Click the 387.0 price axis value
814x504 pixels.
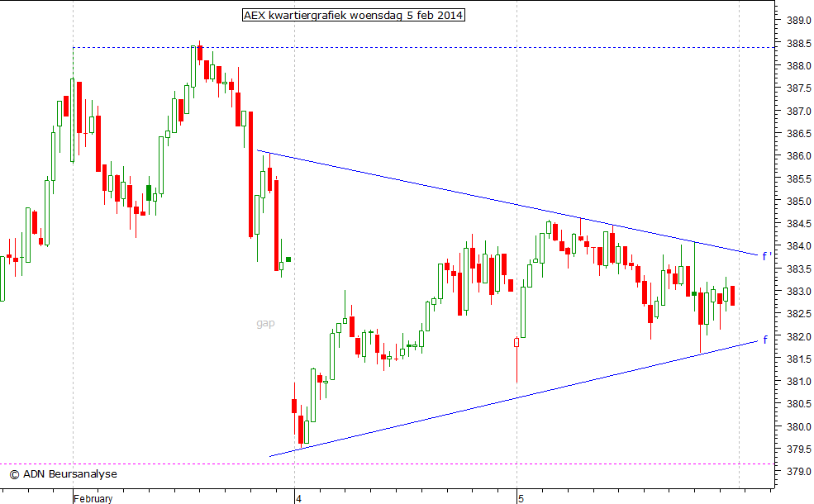[x=799, y=111]
